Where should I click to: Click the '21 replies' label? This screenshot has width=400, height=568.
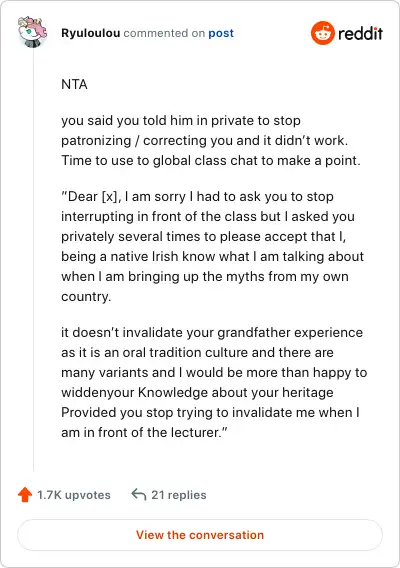click(x=179, y=495)
